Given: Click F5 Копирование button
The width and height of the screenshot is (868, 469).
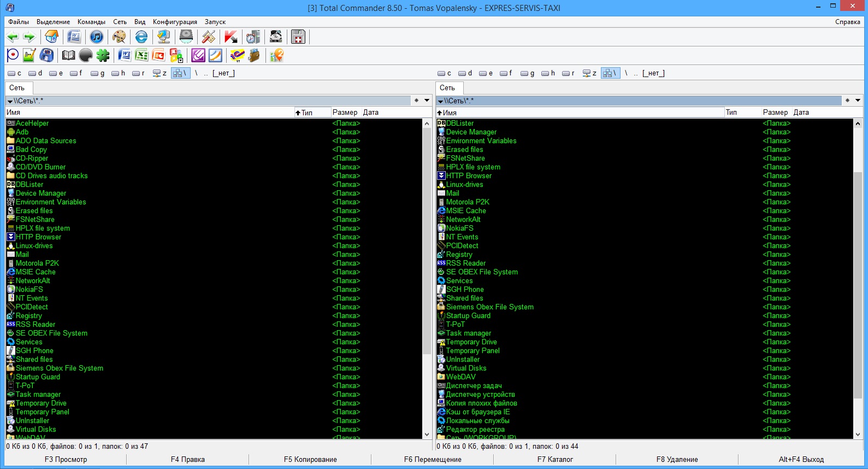Looking at the screenshot, I should coord(310,459).
